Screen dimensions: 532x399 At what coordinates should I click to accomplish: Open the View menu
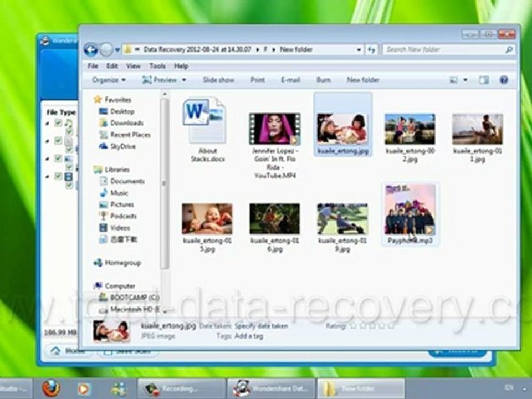pos(133,66)
